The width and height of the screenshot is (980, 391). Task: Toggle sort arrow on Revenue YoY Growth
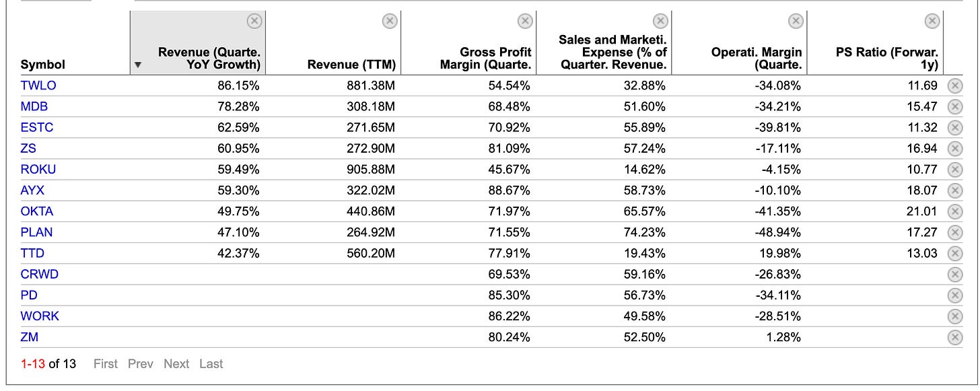[139, 65]
